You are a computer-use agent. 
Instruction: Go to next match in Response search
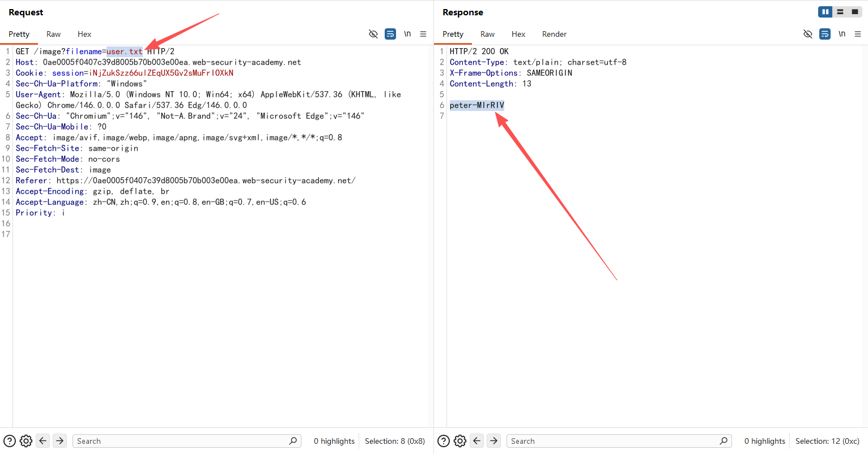click(x=494, y=441)
